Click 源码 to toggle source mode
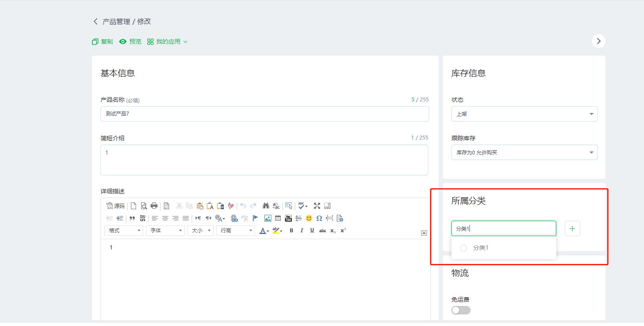Image resolution: width=644 pixels, height=326 pixels. tap(115, 206)
